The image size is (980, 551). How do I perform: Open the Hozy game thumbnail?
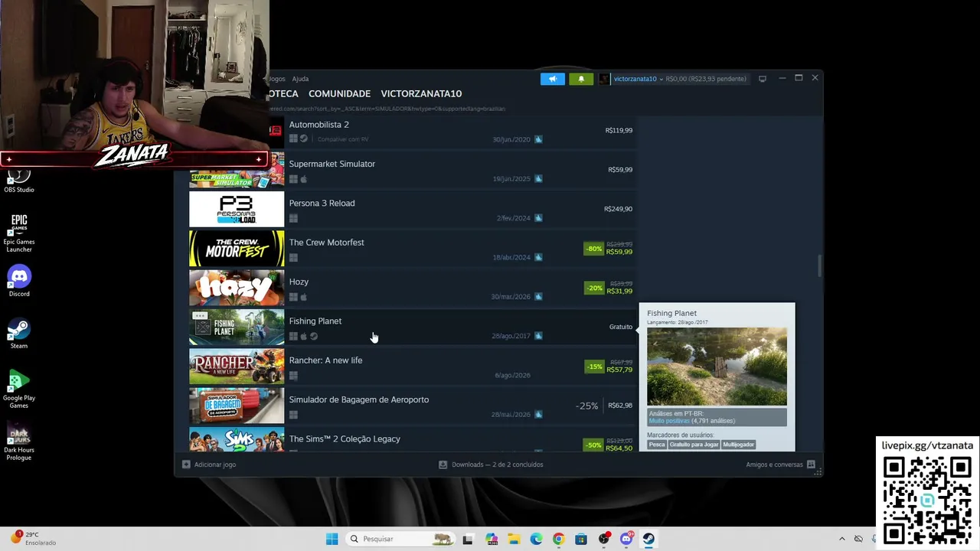point(237,288)
